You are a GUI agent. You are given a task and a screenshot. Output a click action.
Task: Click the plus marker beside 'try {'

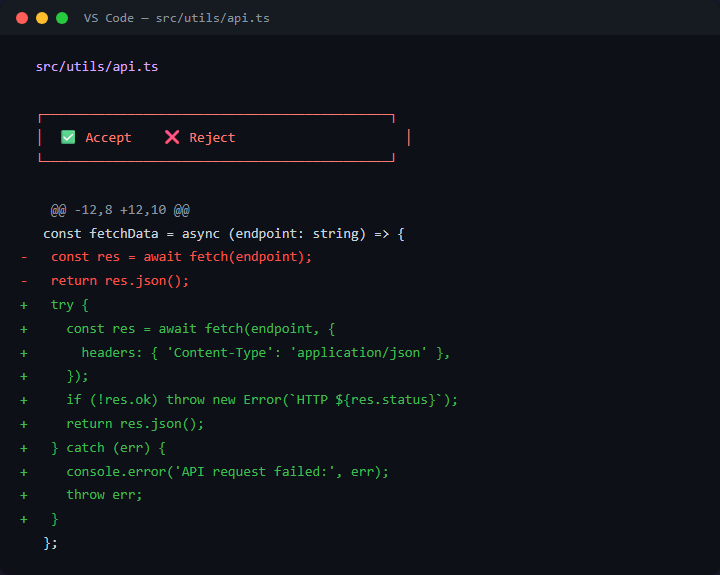(x=24, y=305)
